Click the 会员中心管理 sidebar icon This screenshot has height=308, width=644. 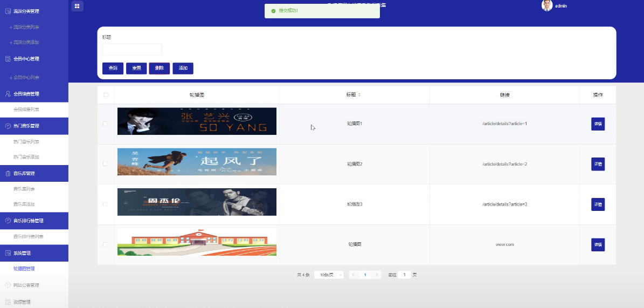8,59
